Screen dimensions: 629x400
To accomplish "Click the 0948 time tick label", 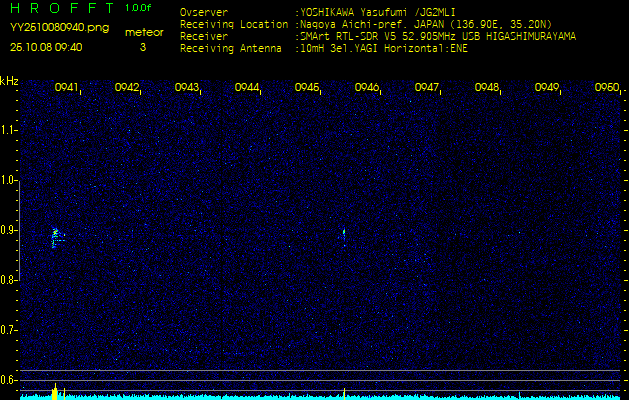I will [487, 87].
